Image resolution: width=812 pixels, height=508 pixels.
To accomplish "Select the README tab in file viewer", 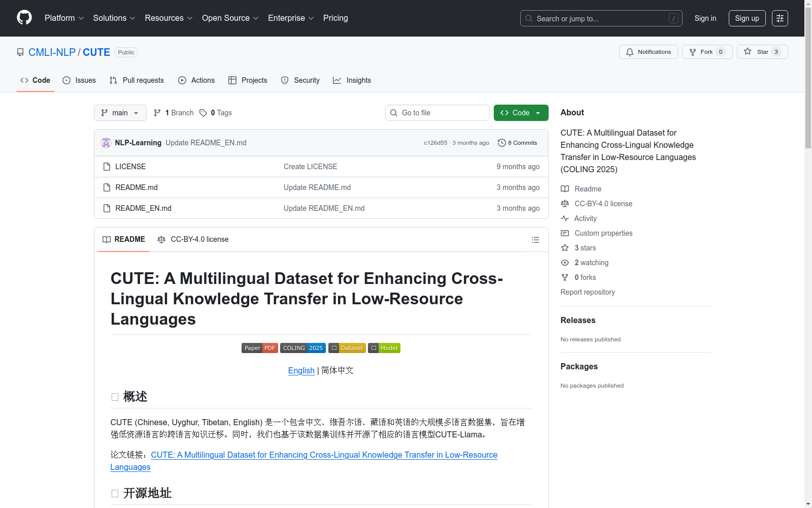I will tap(124, 239).
